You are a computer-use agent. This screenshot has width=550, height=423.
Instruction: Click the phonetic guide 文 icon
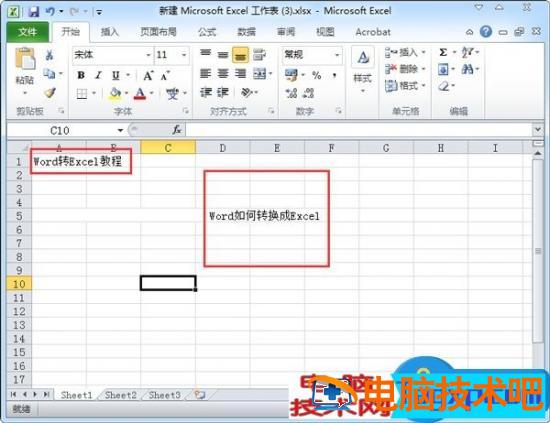(x=172, y=94)
